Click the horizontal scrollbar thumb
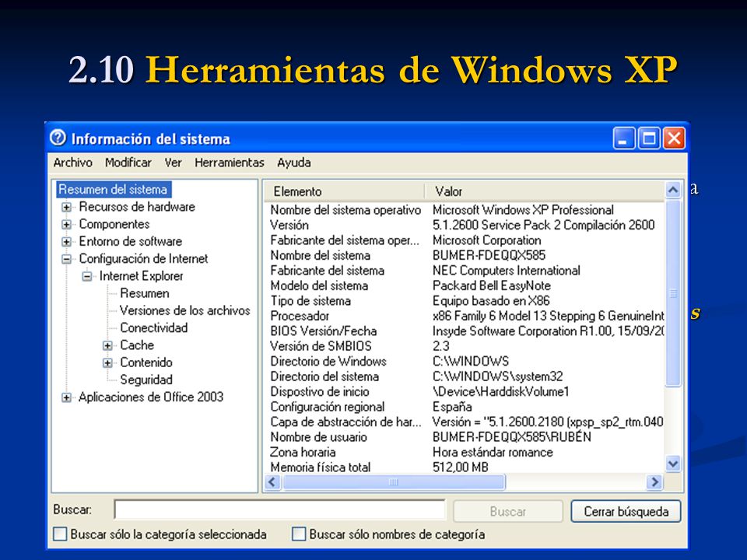This screenshot has width=747, height=560. [394, 482]
